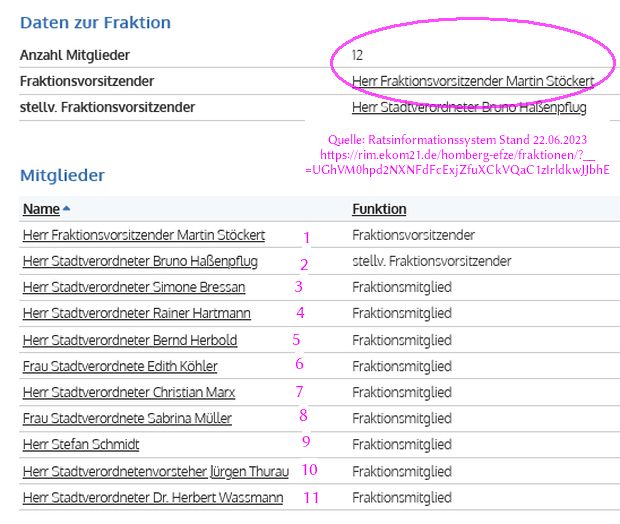
Task: Open member Rainer Hartmann's profile
Action: pyautogui.click(x=137, y=313)
